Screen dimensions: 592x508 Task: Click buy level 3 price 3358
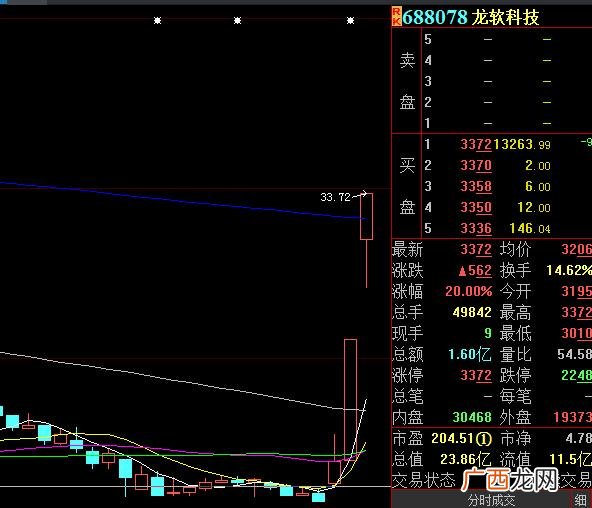click(476, 186)
